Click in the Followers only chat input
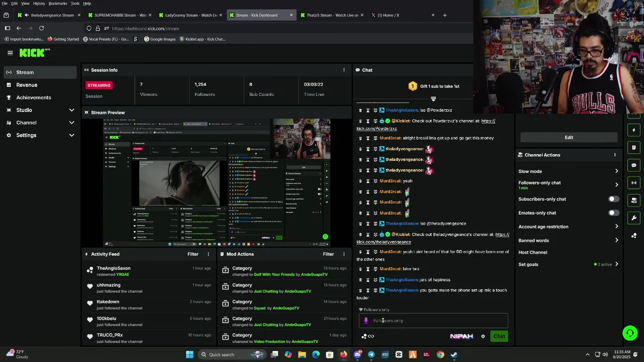The image size is (644, 362). 433,320
